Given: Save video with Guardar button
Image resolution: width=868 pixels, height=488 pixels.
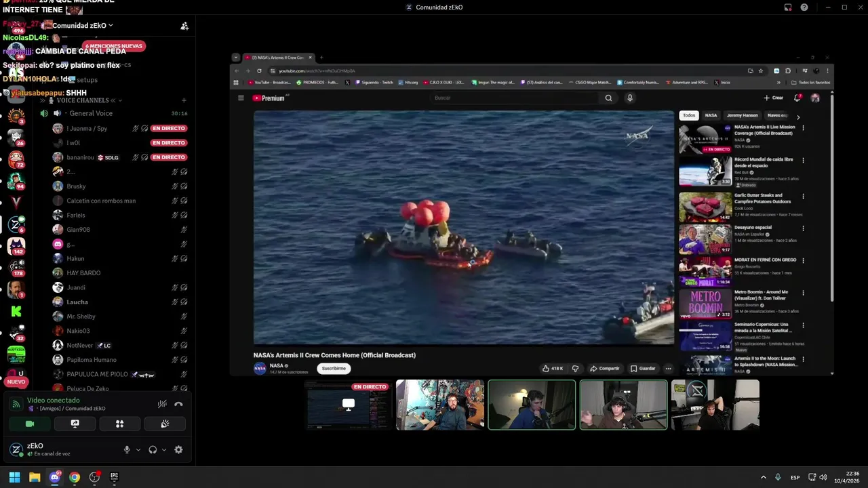Looking at the screenshot, I should (643, 369).
